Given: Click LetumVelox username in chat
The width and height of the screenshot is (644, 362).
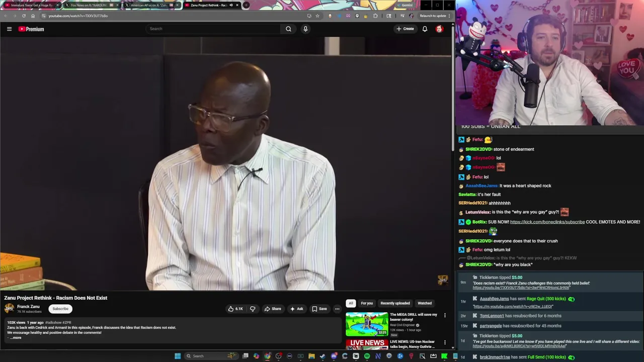Looking at the screenshot, I should pyautogui.click(x=476, y=212).
